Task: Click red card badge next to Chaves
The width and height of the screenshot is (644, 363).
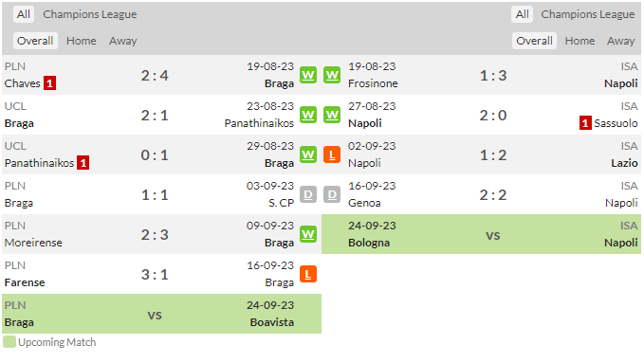Action: (x=49, y=83)
